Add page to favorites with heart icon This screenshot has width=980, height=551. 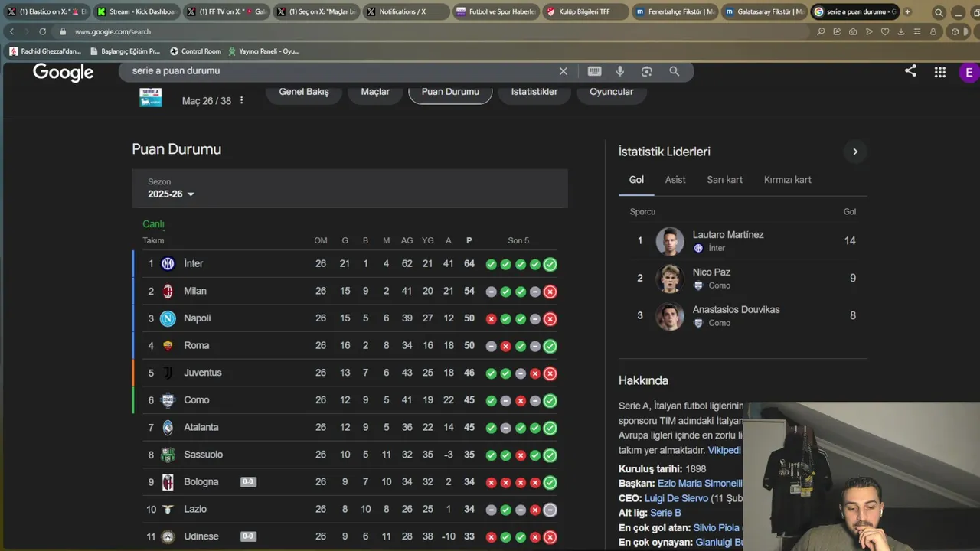click(x=885, y=31)
